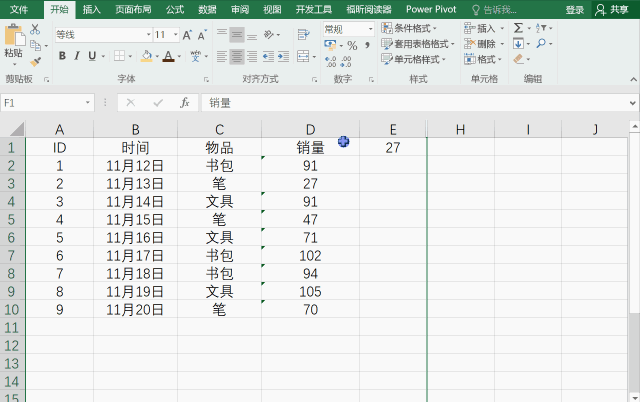Select the Format Painter brush
Image resolution: width=640 pixels, height=402 pixels.
coord(35,59)
